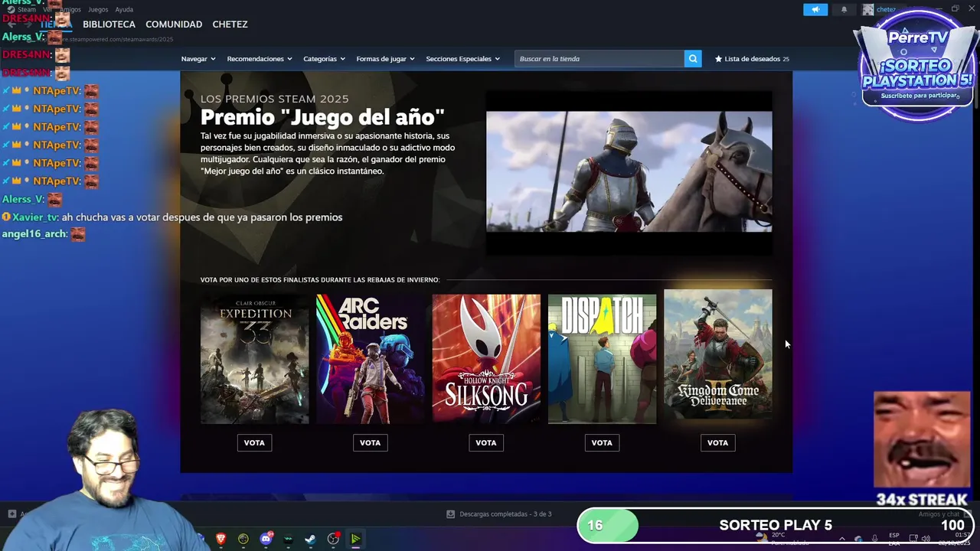Open Discord from the taskbar
Viewport: 980px width, 551px height.
(266, 539)
